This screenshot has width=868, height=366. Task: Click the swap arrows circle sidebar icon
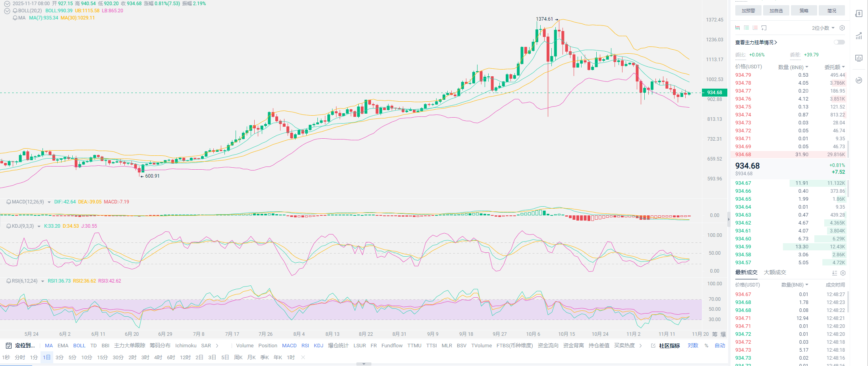point(858,80)
